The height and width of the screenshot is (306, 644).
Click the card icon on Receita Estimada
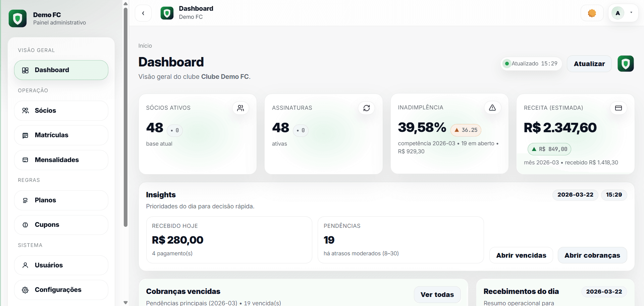(x=618, y=108)
